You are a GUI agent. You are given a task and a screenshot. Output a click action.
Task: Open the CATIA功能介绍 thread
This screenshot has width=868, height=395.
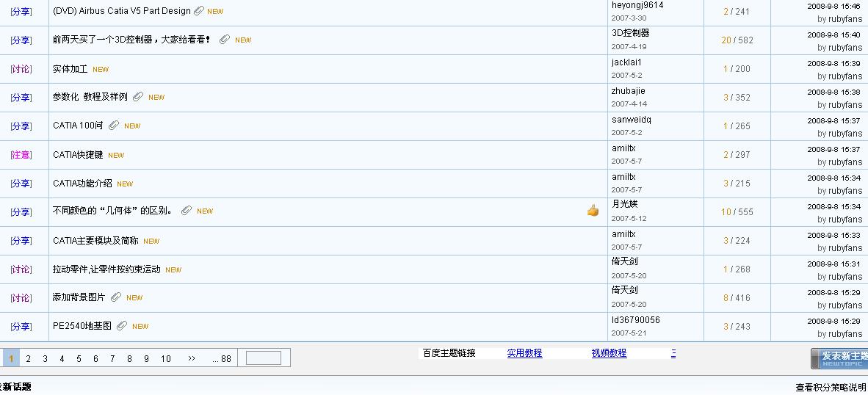82,184
